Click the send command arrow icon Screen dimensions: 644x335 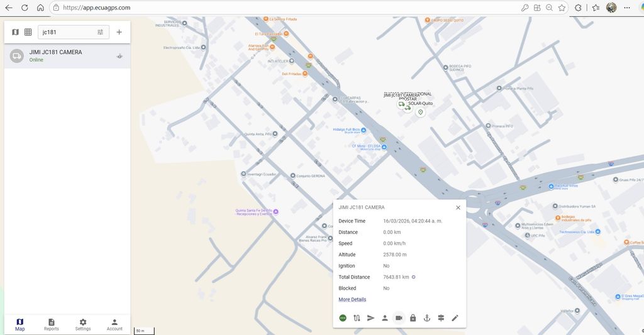370,318
